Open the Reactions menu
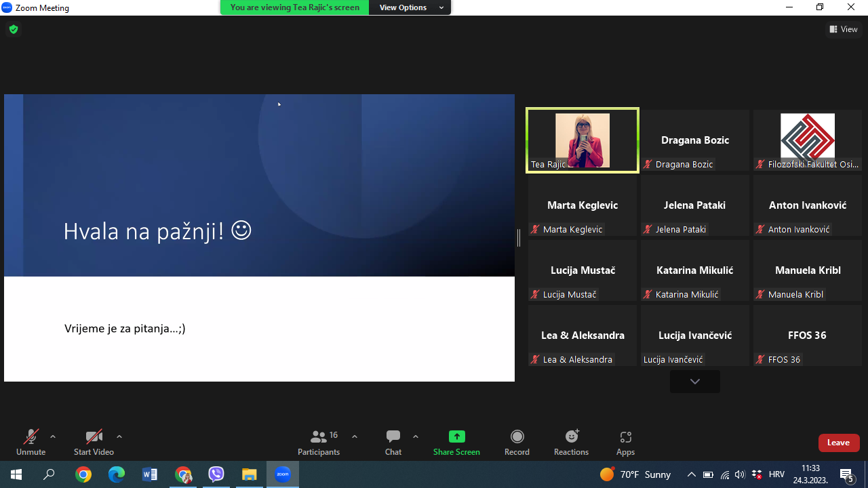Image resolution: width=868 pixels, height=488 pixels. click(572, 443)
